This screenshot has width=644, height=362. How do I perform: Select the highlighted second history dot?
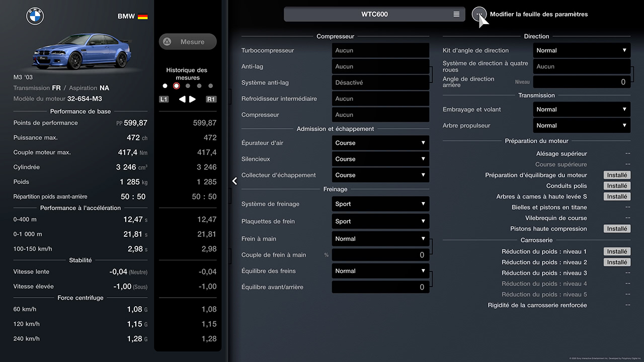(176, 86)
